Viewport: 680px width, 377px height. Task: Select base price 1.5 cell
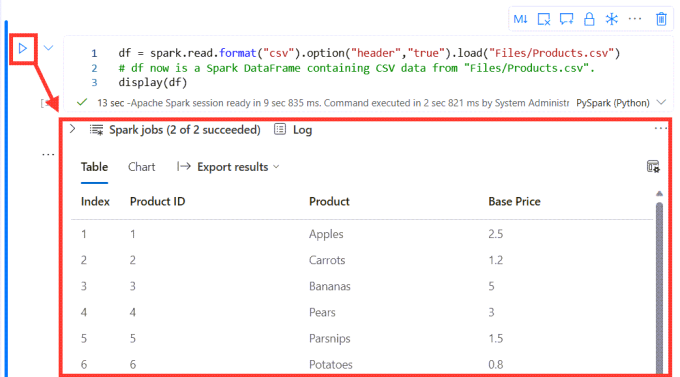495,338
